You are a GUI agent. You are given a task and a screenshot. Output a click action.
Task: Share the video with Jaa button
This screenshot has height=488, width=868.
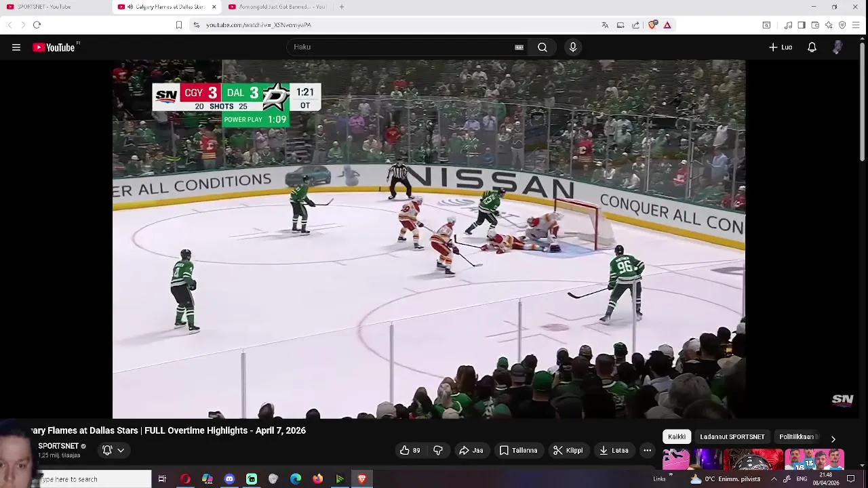[x=471, y=450]
